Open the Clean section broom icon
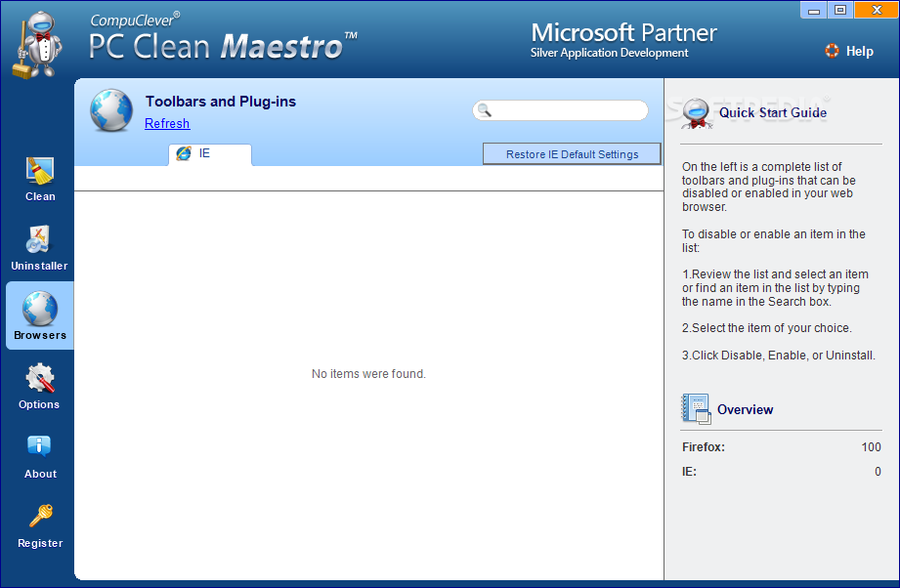 40,171
